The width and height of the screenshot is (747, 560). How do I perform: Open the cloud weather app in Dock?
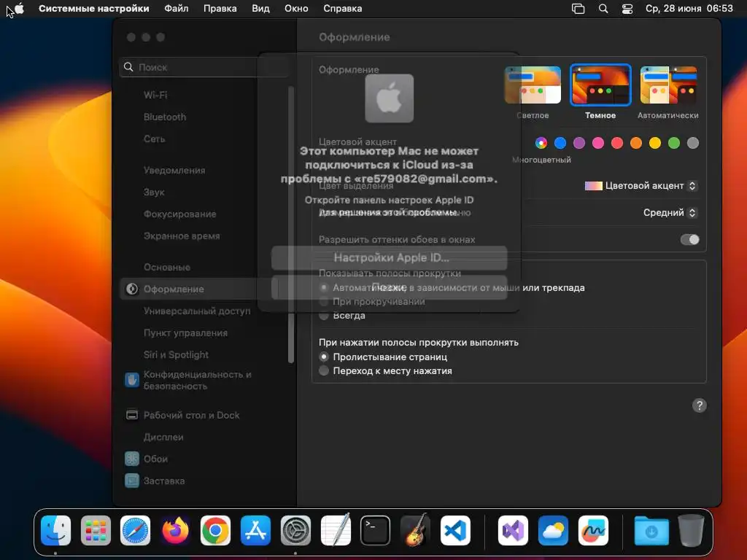553,530
